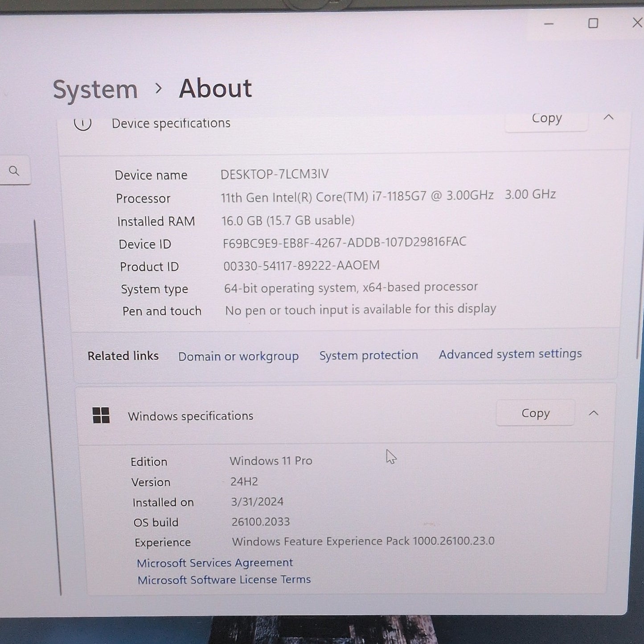644x644 pixels.
Task: Click the Experience label
Action: coord(163,542)
